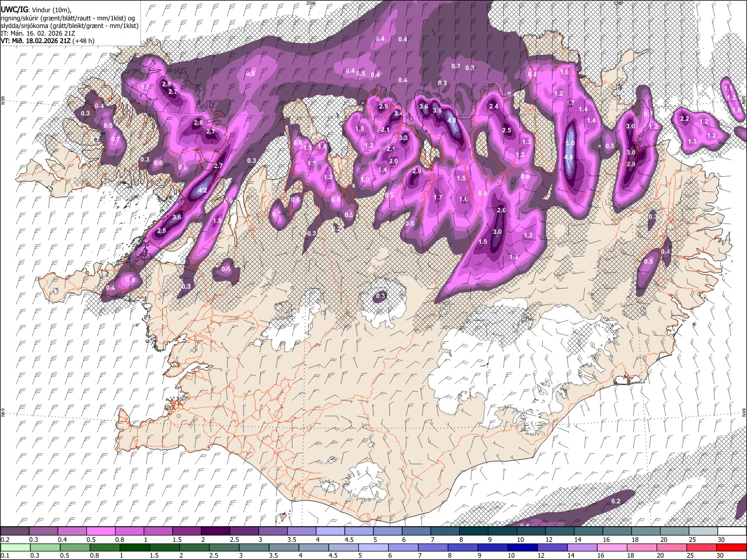747x560 pixels.
Task: Pick the 8 blue swatch in the rain legend row
Action: pyautogui.click(x=463, y=547)
